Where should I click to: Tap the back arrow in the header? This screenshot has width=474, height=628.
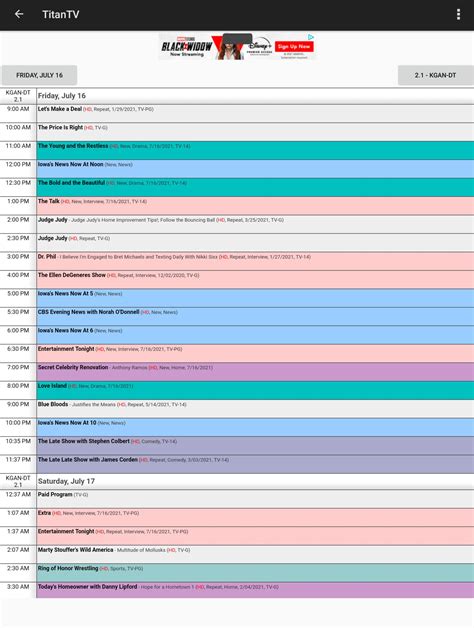click(x=19, y=14)
